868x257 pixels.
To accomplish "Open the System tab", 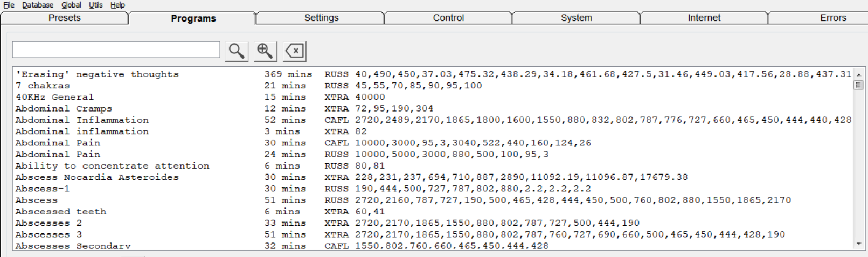I will pyautogui.click(x=576, y=18).
